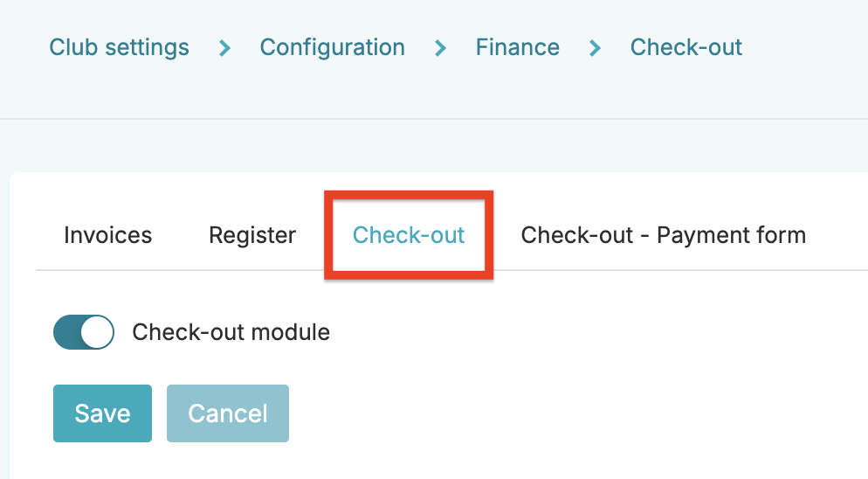Select the highlighted Check-out tab
Viewport: 868px width, 479px height.
coord(409,235)
